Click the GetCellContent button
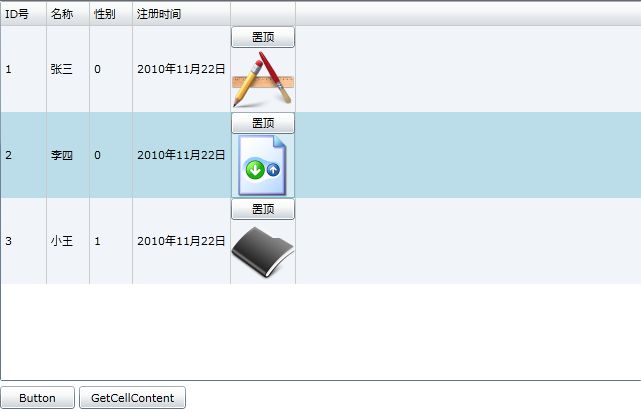Screen dimensions: 641x412 pos(132,398)
